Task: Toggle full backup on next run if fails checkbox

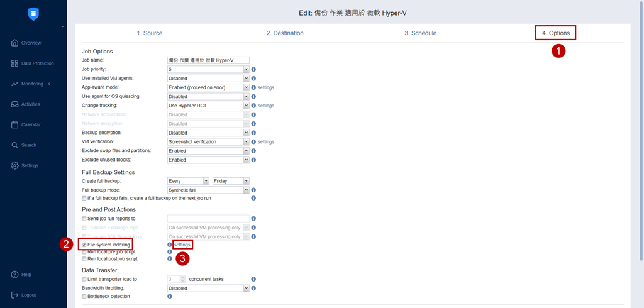Action: tap(84, 198)
